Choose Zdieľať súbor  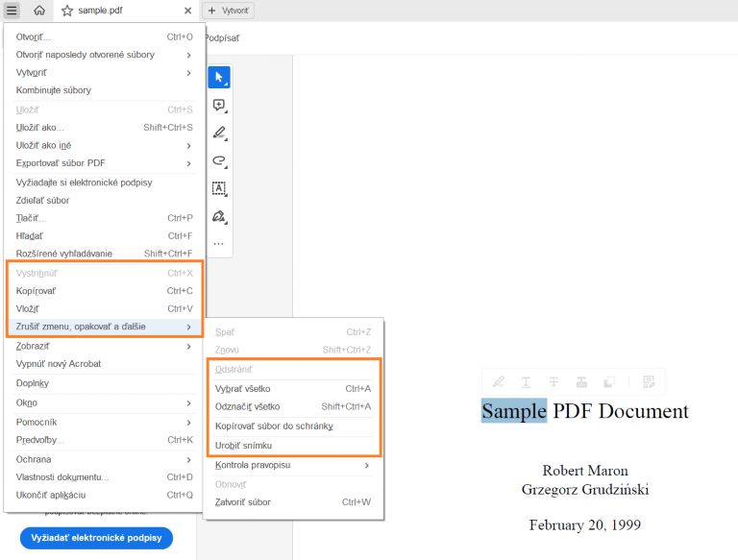pos(104,200)
